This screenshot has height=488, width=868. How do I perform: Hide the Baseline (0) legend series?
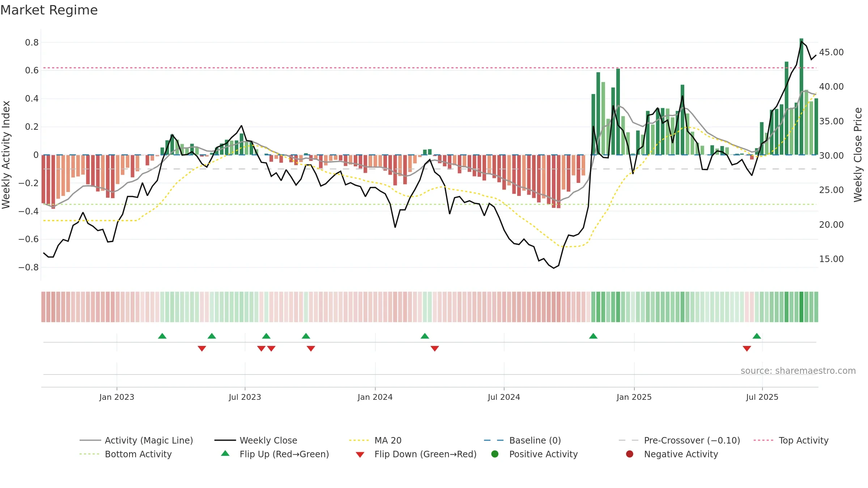(522, 440)
